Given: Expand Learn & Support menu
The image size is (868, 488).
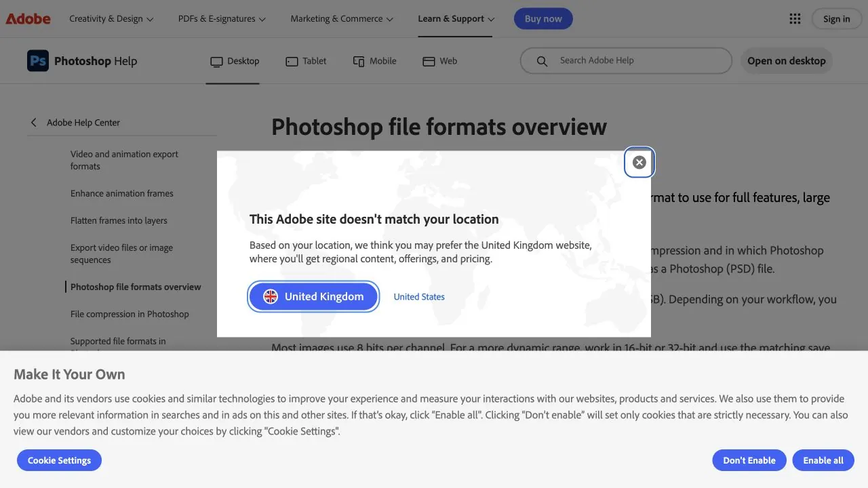Looking at the screenshot, I should click(456, 19).
